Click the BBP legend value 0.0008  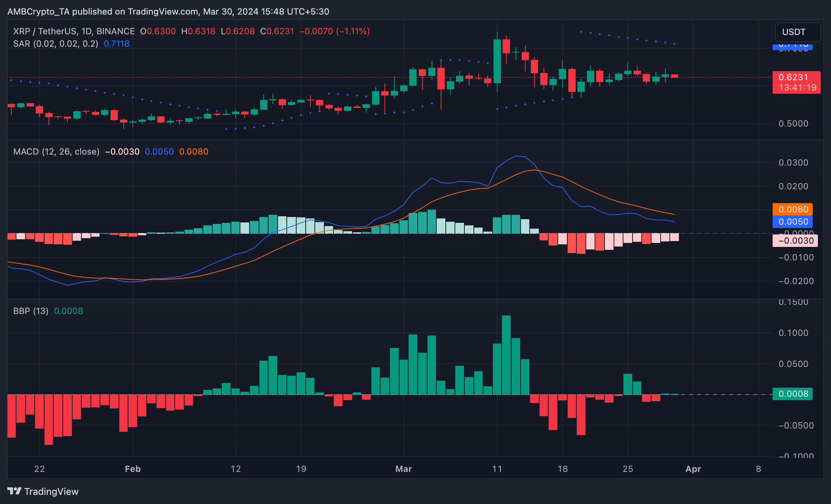(x=69, y=311)
